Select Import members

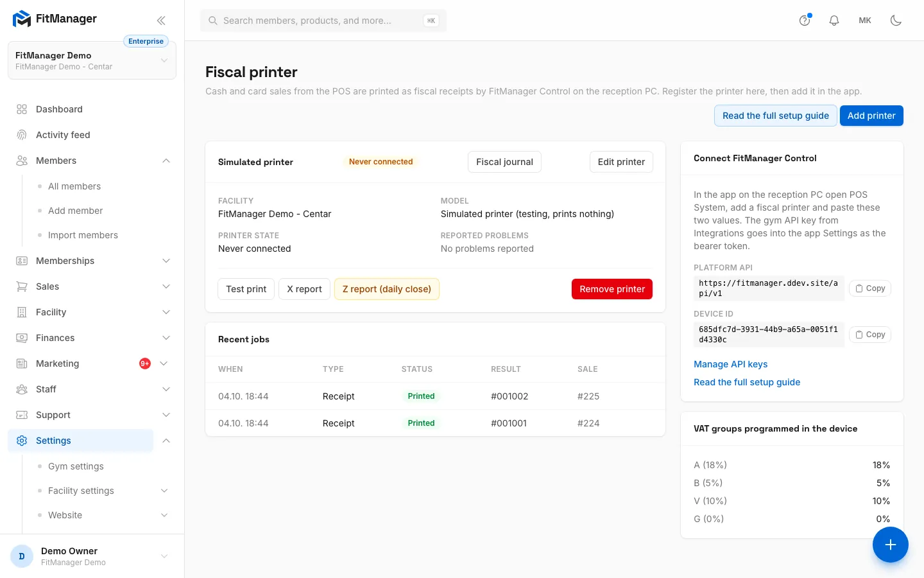(x=83, y=235)
